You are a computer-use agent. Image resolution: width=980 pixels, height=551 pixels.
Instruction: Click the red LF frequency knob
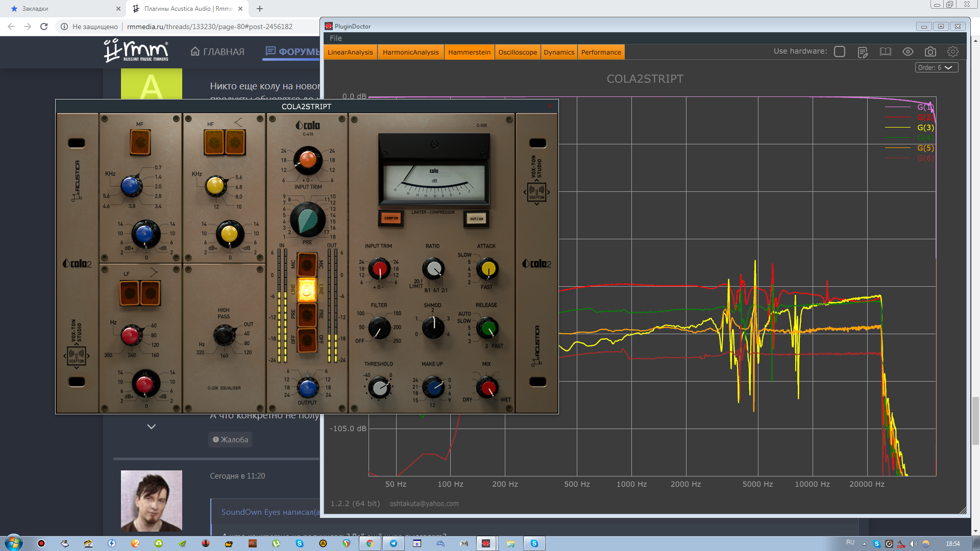(x=131, y=335)
